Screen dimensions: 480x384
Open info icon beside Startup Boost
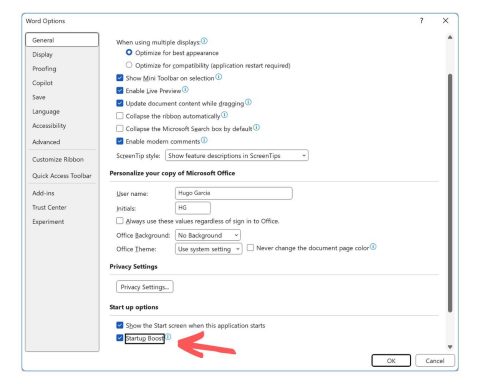(168, 337)
